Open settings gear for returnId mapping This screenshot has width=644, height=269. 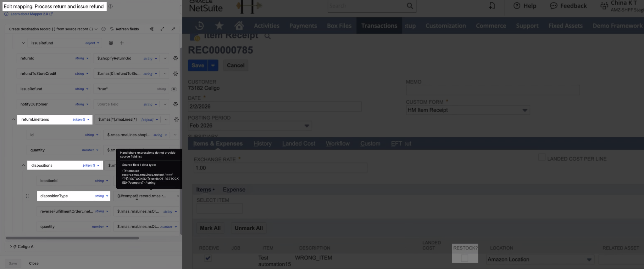coord(175,58)
